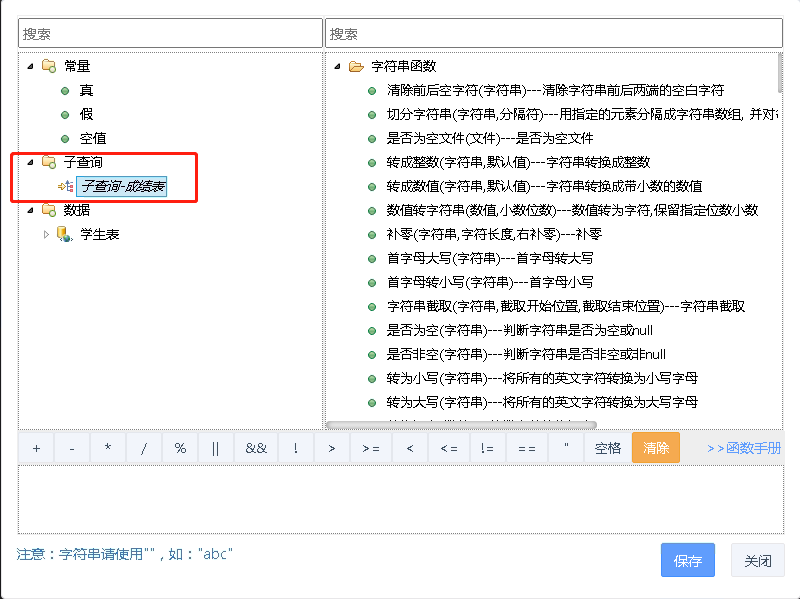This screenshot has height=599, width=800.
Task: Select the 空值 constant
Action: coord(93,138)
